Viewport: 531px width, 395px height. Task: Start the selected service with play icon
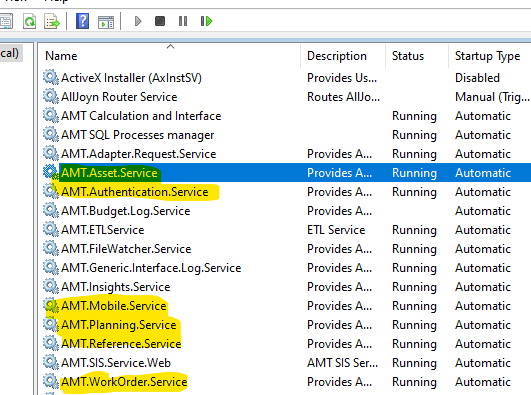(x=138, y=21)
